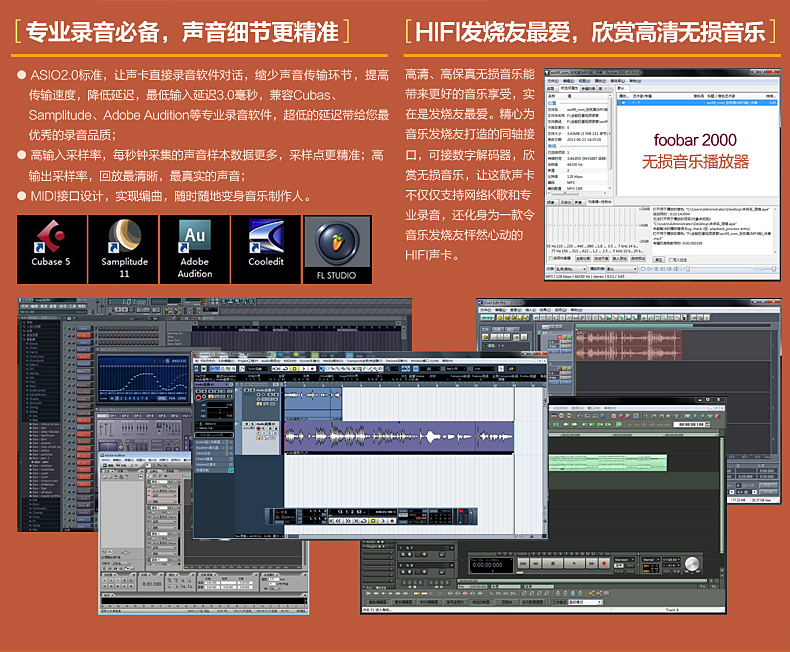The width and height of the screenshot is (790, 652).
Task: Click Forward on the Cubase floating transport bar
Action: [x=348, y=521]
